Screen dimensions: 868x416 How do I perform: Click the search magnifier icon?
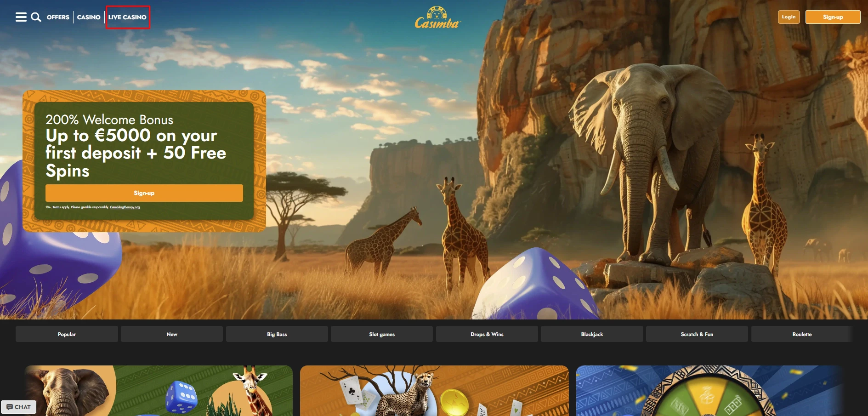pyautogui.click(x=36, y=17)
